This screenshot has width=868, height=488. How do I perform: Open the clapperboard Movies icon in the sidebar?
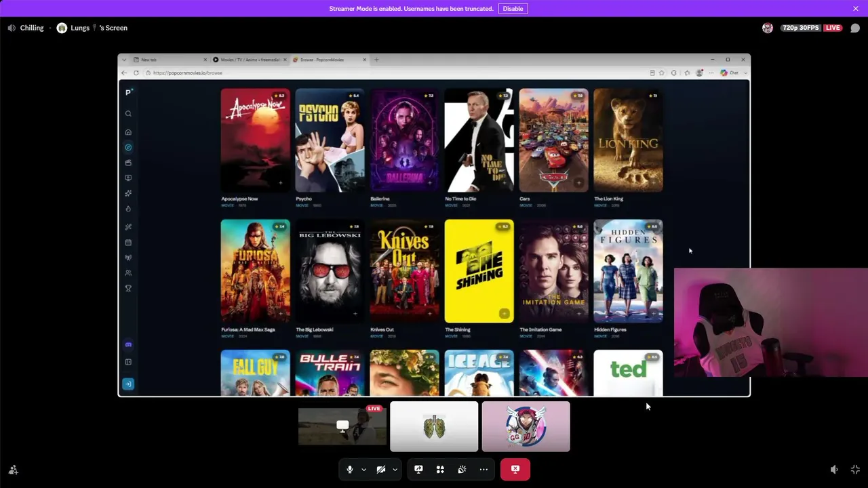(x=128, y=163)
